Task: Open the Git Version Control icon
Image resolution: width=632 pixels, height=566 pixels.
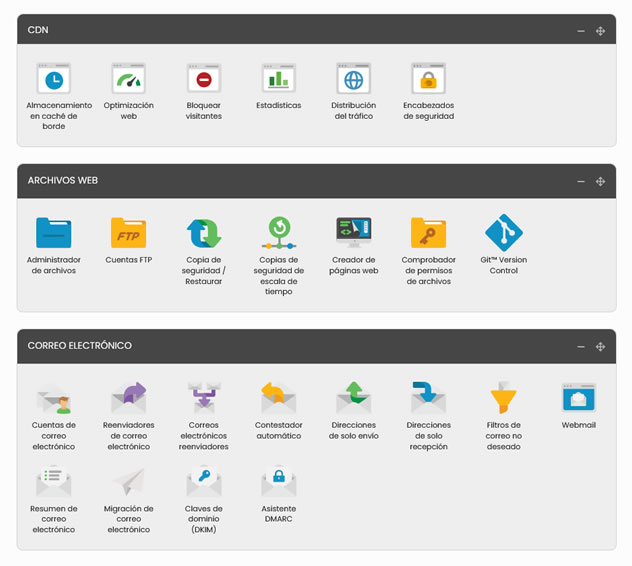Action: point(503,233)
